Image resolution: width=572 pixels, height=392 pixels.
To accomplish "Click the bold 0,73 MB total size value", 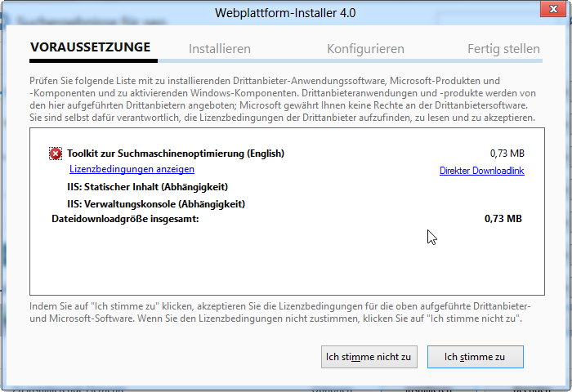I will [503, 219].
